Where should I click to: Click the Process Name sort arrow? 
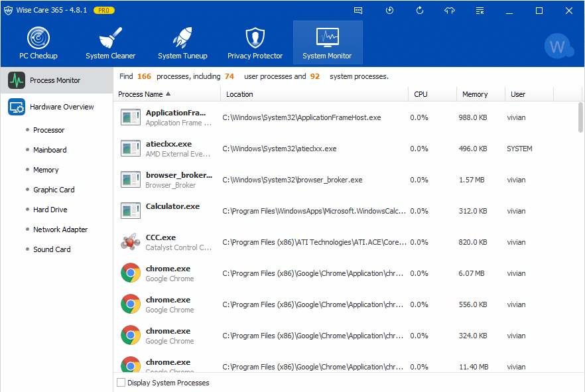click(168, 94)
